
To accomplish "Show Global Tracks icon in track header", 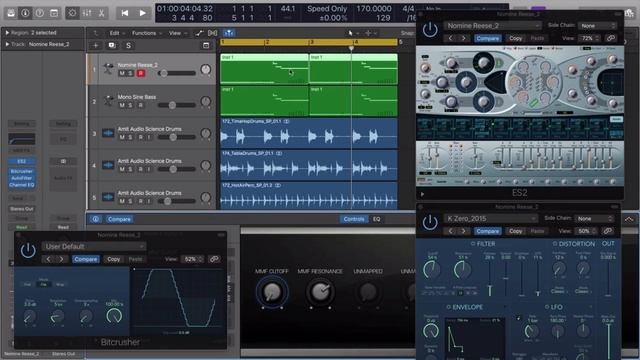I will (x=206, y=45).
